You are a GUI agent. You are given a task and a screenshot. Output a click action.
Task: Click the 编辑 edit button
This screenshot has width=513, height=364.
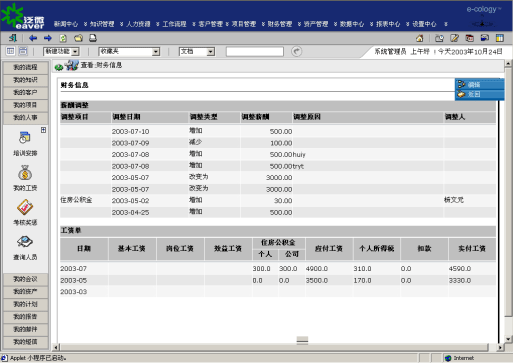pyautogui.click(x=480, y=84)
